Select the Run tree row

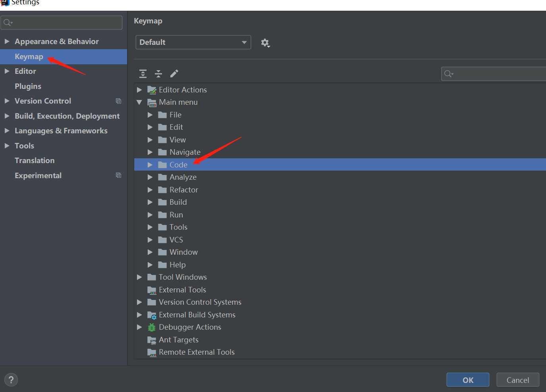(x=340, y=215)
